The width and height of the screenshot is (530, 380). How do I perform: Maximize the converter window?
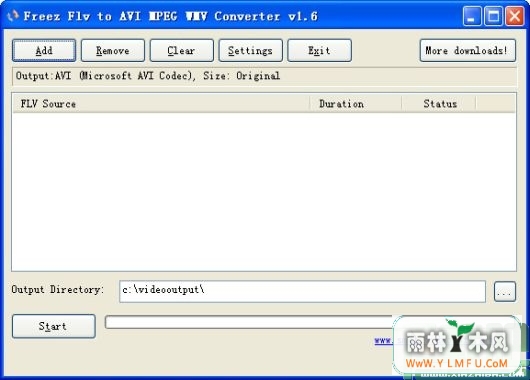click(493, 16)
